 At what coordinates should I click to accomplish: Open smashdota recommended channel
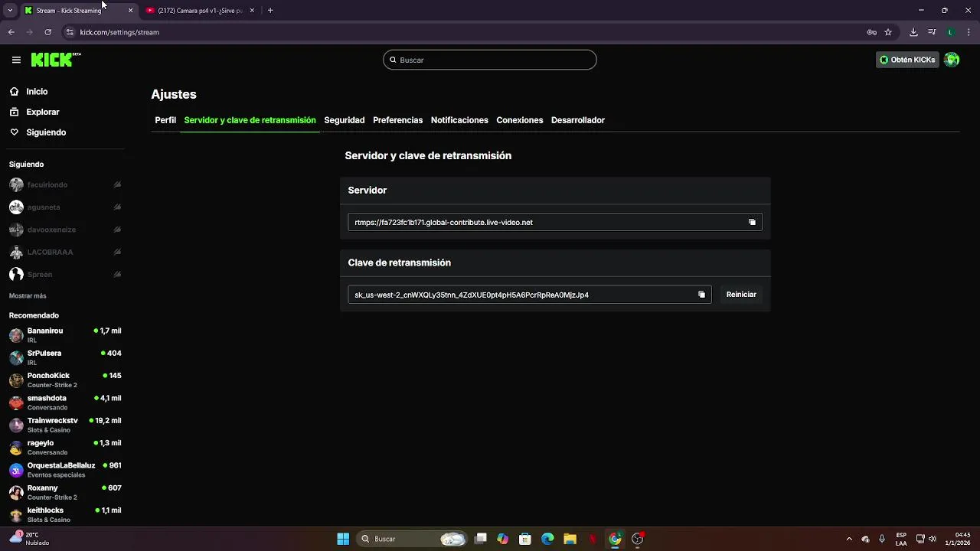pos(65,403)
